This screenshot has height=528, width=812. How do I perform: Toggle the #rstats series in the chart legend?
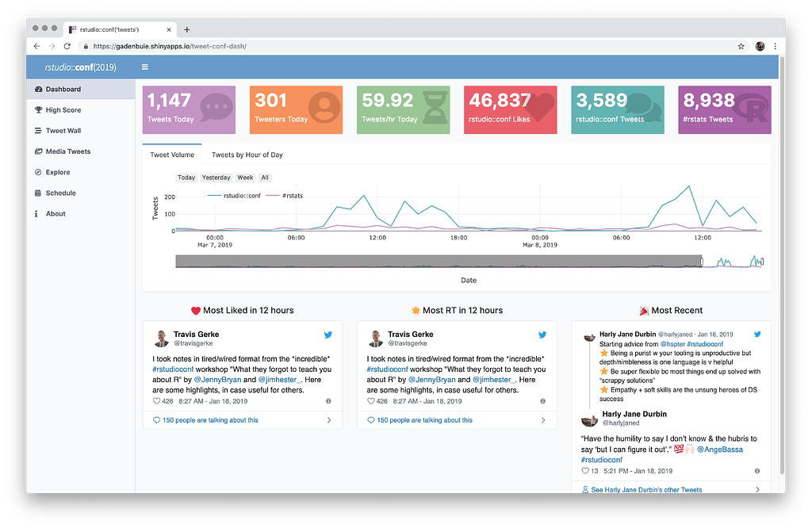(291, 197)
